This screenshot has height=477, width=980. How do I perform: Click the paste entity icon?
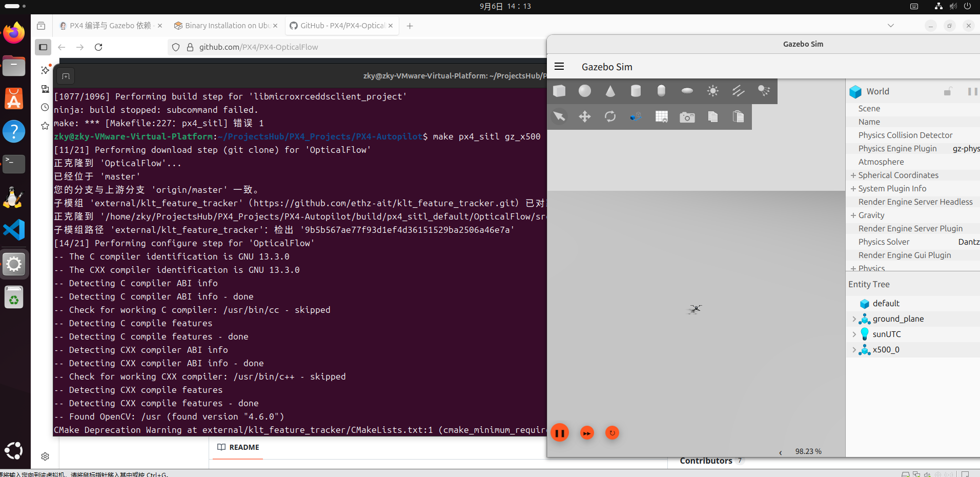(739, 116)
